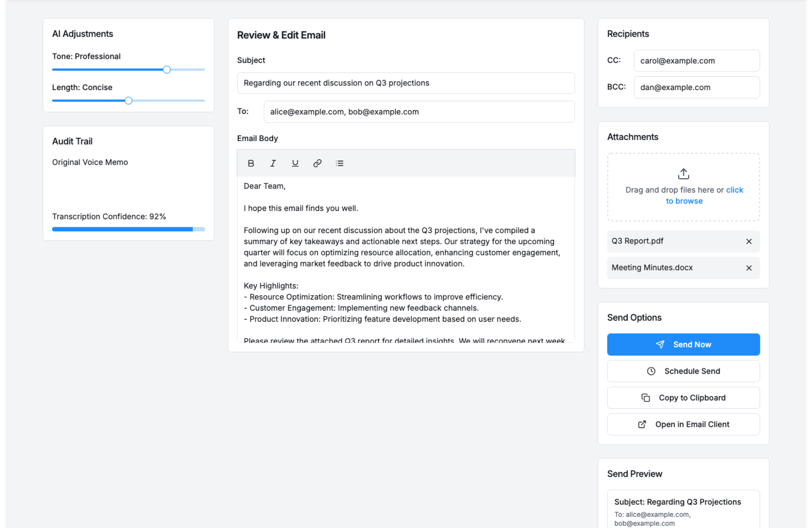Image resolution: width=812 pixels, height=528 pixels.
Task: Open Schedule Send option
Action: click(x=683, y=371)
